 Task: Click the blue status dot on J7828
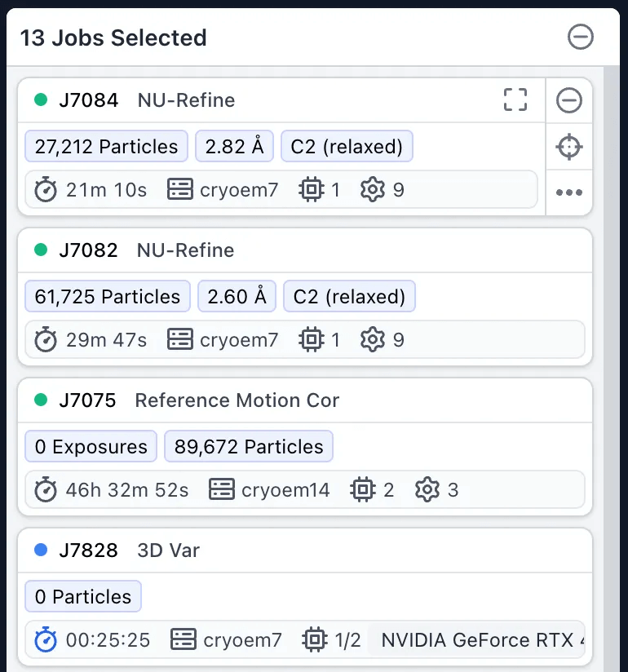41,550
